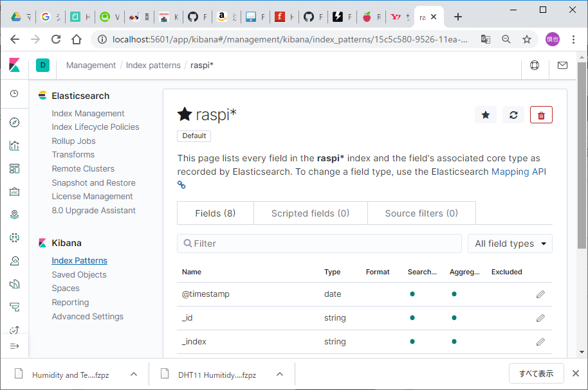The height and width of the screenshot is (390, 588).
Task: Open the Chrome menu
Action: 573,39
